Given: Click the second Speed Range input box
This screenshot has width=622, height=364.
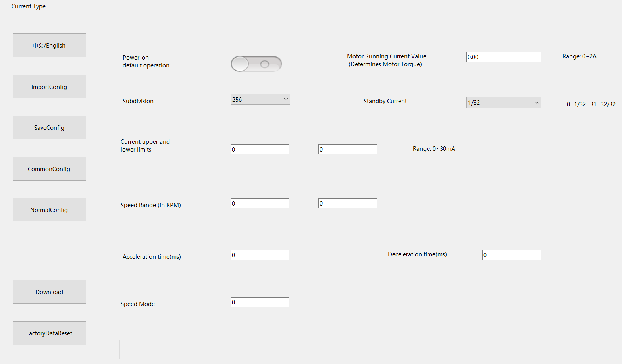Looking at the screenshot, I should pyautogui.click(x=347, y=203).
